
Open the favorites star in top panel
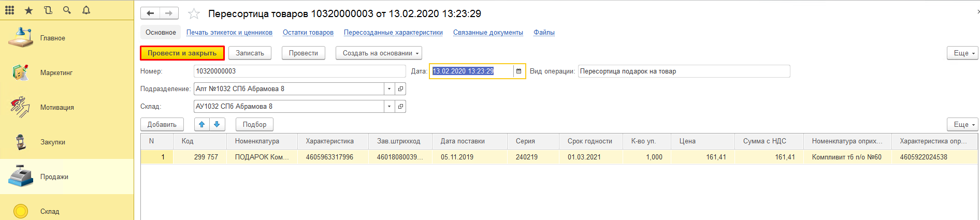point(29,10)
